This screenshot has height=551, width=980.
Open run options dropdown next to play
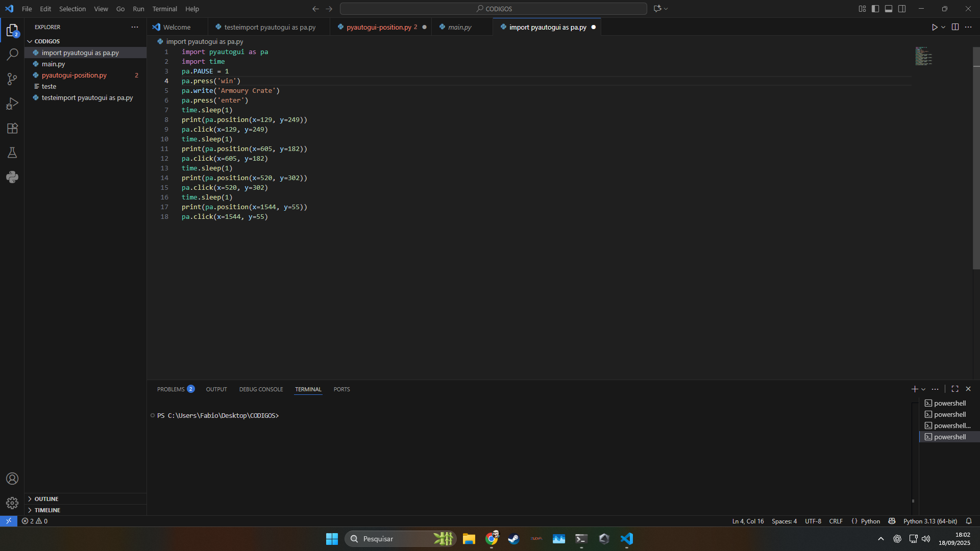943,27
